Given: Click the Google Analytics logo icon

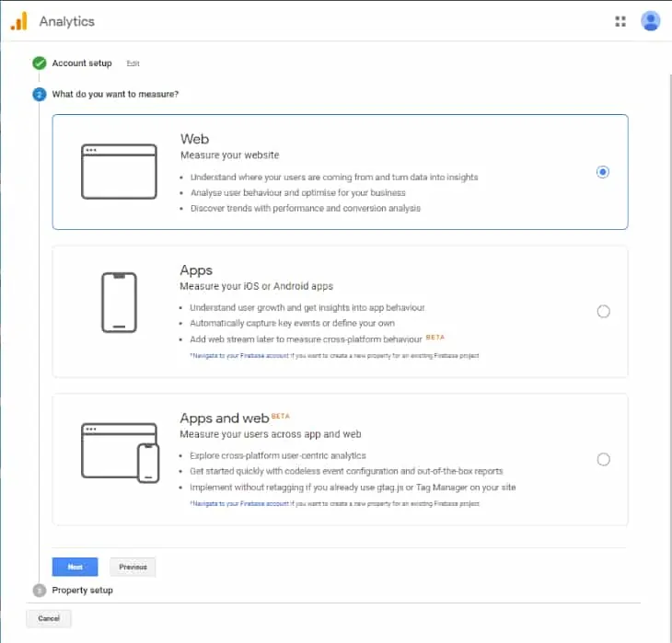Looking at the screenshot, I should tap(18, 21).
